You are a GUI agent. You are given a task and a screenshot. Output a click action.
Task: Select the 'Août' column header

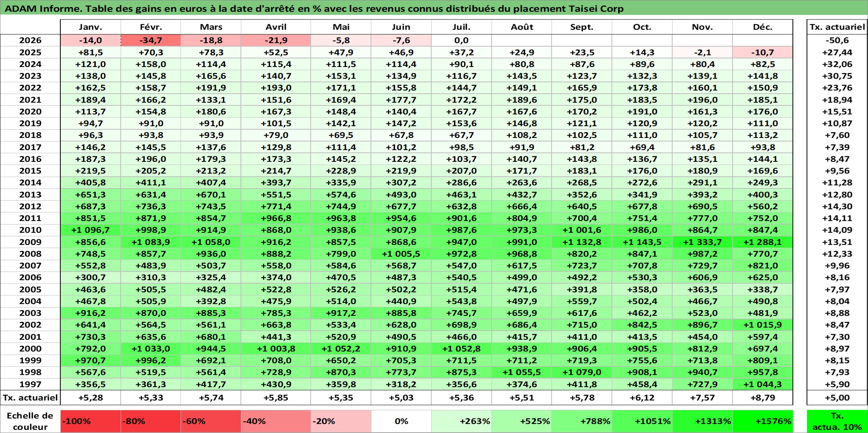coord(522,27)
